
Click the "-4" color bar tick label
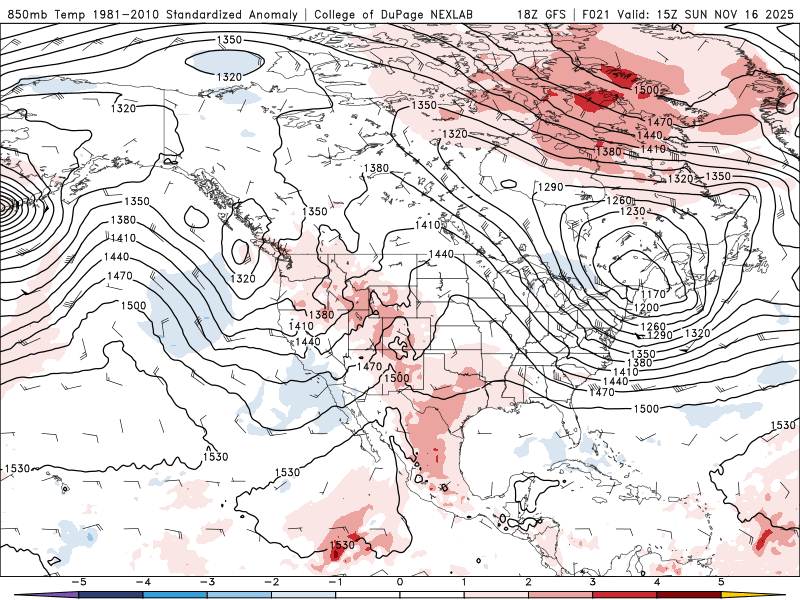click(143, 582)
